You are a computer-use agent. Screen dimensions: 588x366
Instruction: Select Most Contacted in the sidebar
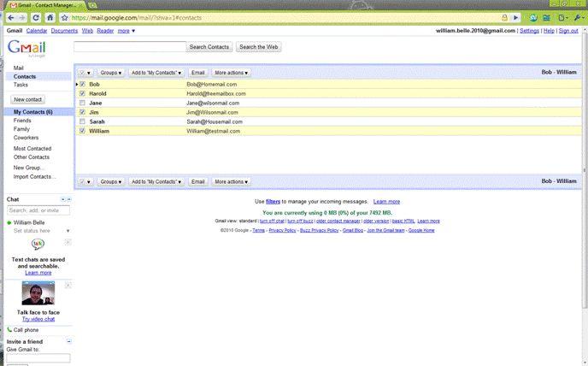(32, 149)
